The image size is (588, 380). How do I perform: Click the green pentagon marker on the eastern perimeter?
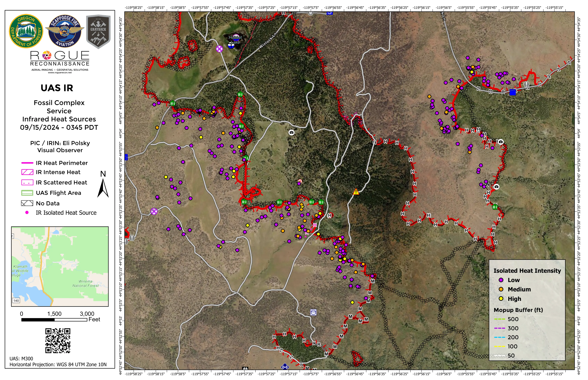click(x=495, y=207)
